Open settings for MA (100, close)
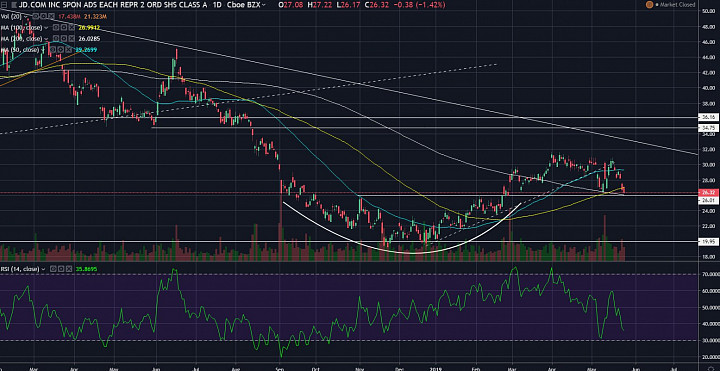This screenshot has width=720, height=371. point(64,28)
